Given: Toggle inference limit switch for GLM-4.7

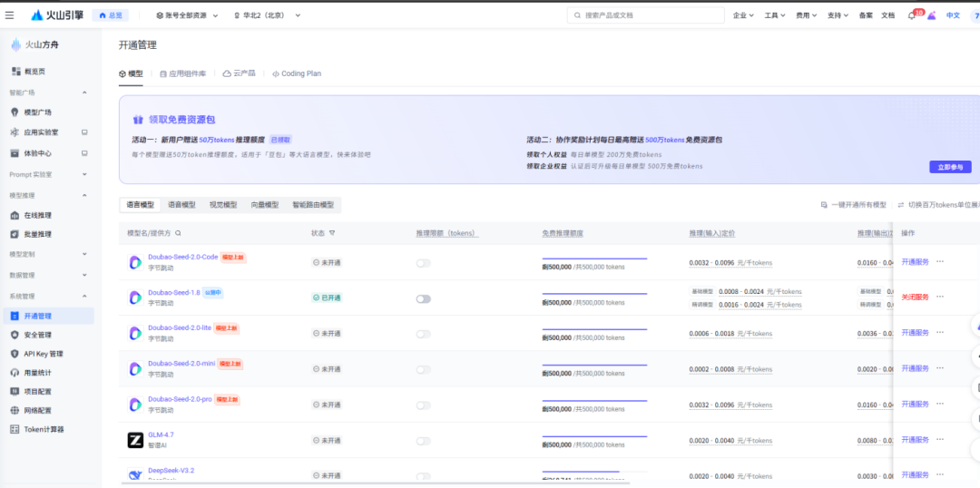Looking at the screenshot, I should [x=423, y=441].
